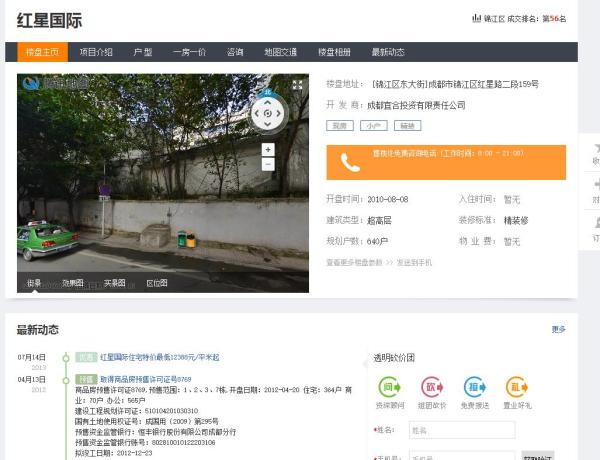This screenshot has width=600, height=460.
Task: Go to the 楼盘相册 tab
Action: pyautogui.click(x=334, y=52)
